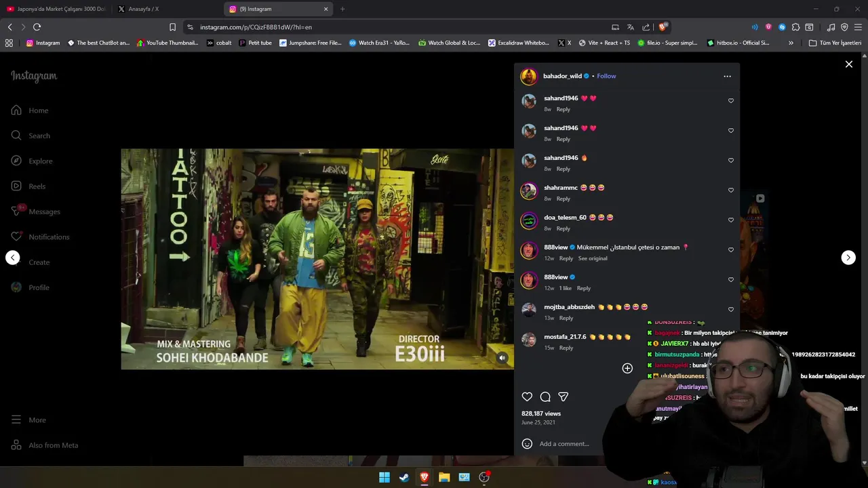
Task: Go to Explore in sidebar
Action: click(x=32, y=161)
